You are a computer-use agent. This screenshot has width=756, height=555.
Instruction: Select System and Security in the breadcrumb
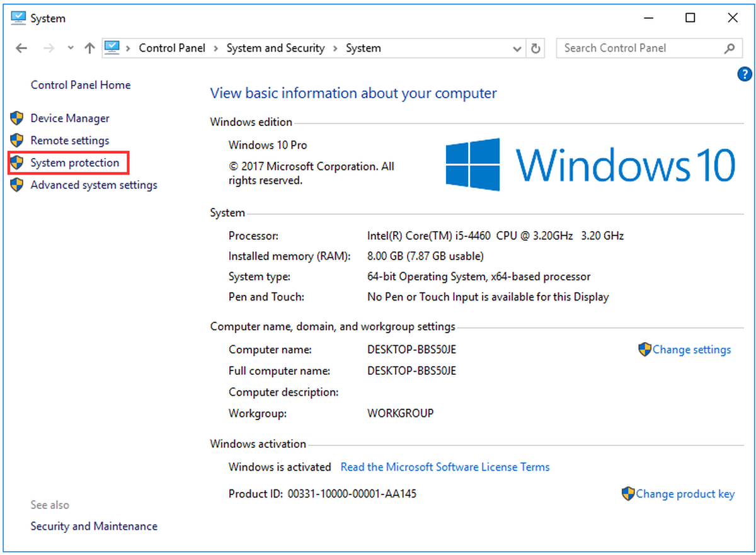(x=275, y=49)
